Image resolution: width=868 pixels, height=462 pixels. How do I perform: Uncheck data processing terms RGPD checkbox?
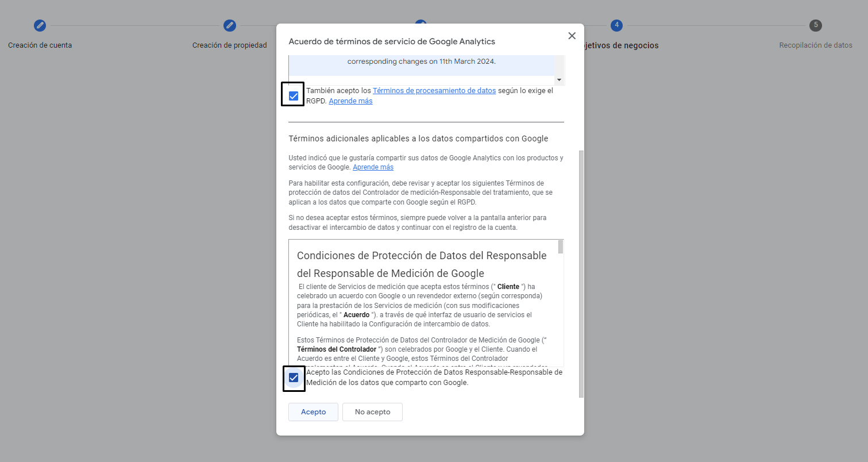[x=294, y=95]
